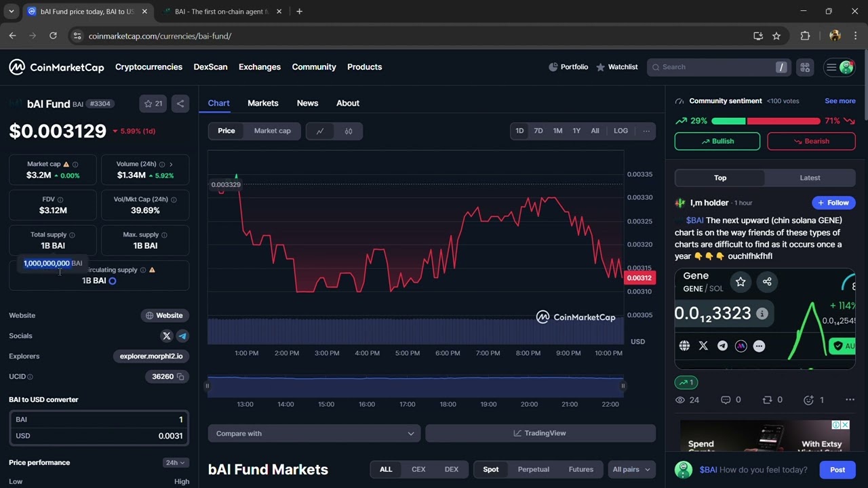The image size is (868, 488).
Task: Star the Gene token card
Action: tap(741, 282)
